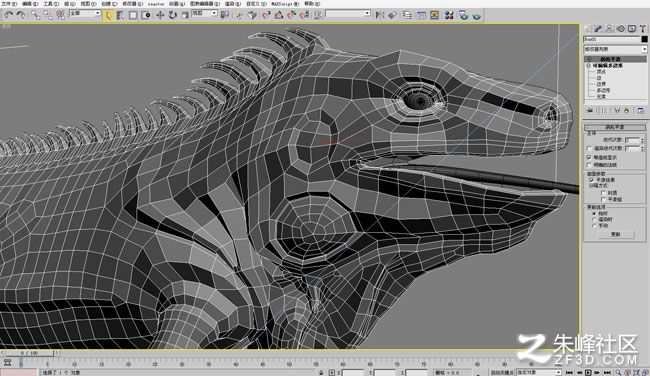Collapse the 涡轮平滑 rollout header
Viewport: 650px width, 376px height.
point(615,127)
